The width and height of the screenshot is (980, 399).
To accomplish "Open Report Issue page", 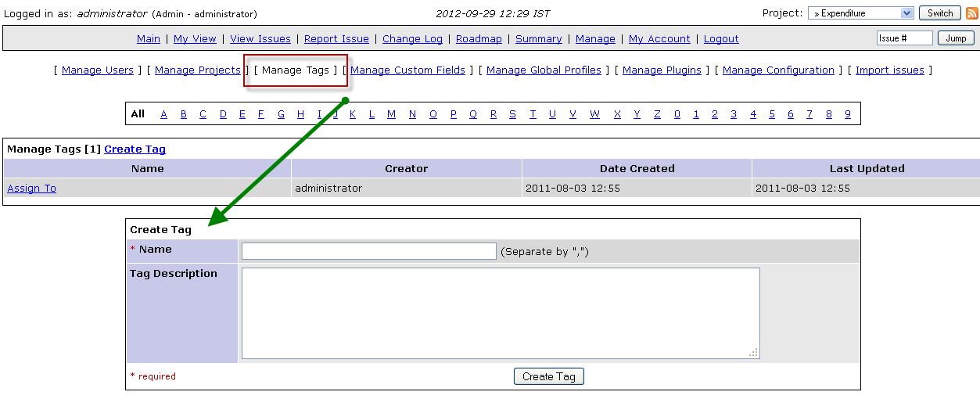I will [336, 39].
